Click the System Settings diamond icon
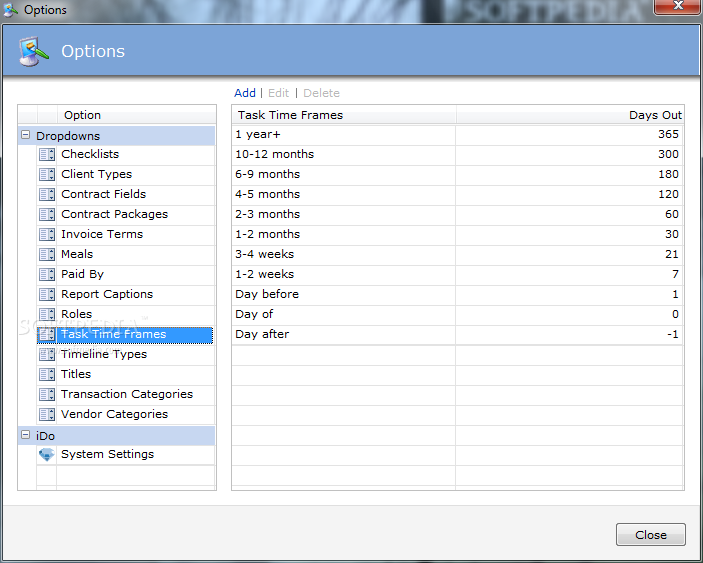Screen dimensions: 703x563 47,455
